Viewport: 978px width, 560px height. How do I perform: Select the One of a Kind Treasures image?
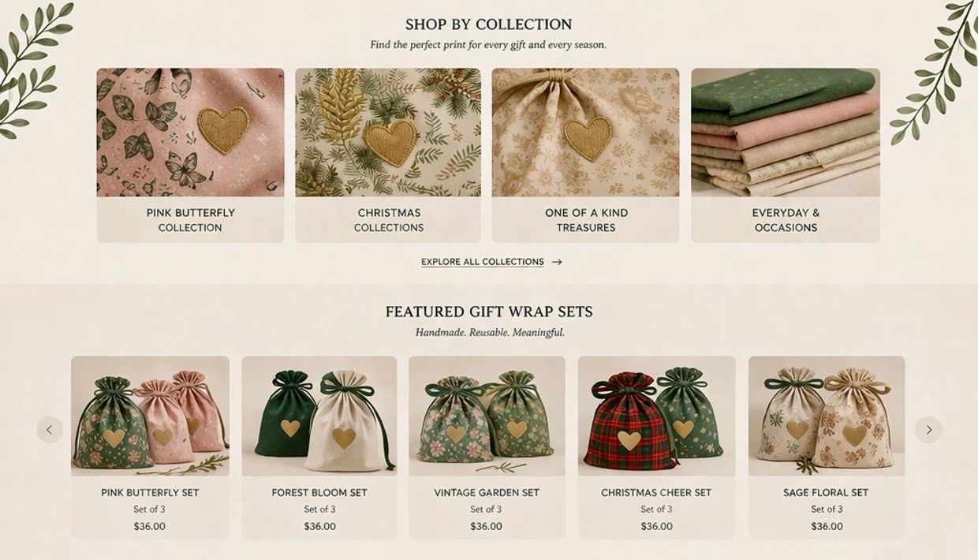point(585,132)
